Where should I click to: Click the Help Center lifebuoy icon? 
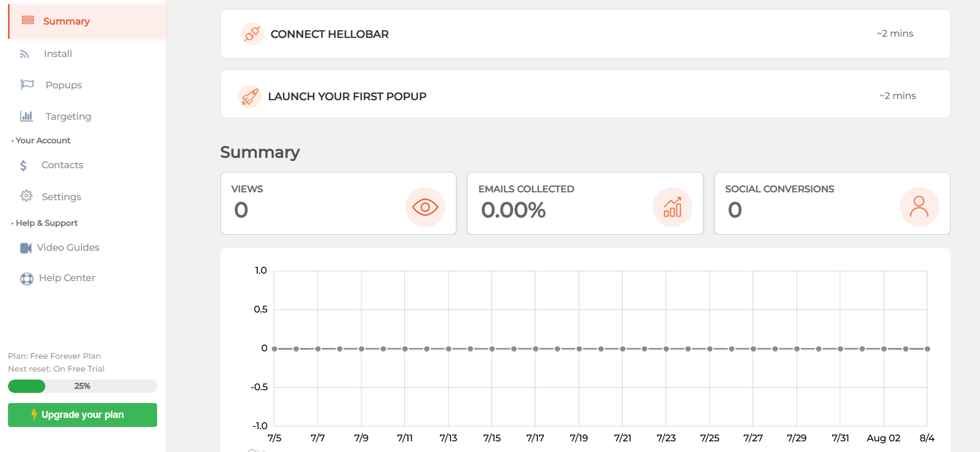point(27,278)
